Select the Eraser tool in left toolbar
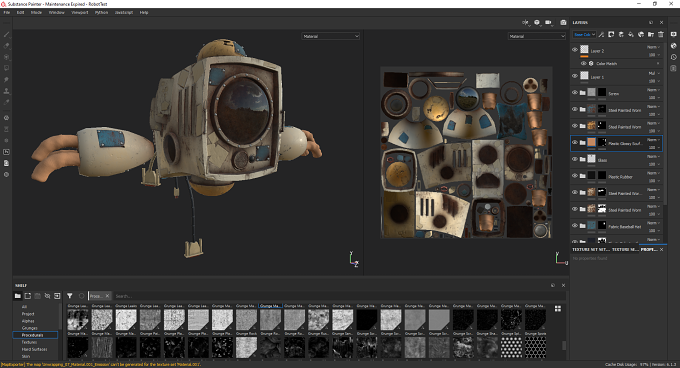 pyautogui.click(x=7, y=46)
